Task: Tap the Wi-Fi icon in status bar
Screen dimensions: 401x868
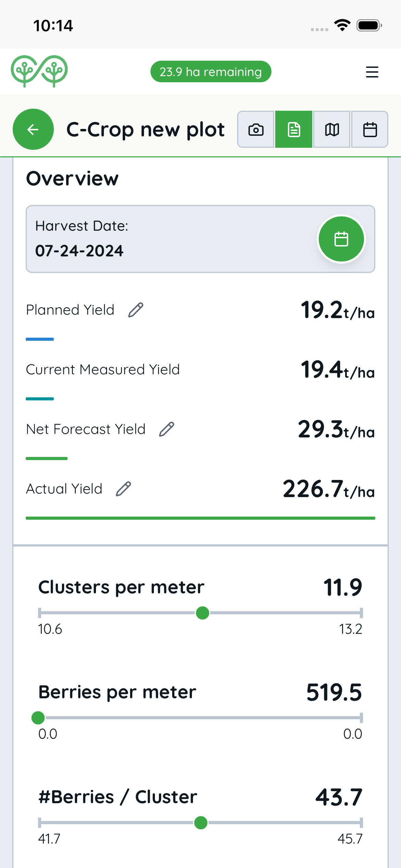Action: tap(342, 25)
